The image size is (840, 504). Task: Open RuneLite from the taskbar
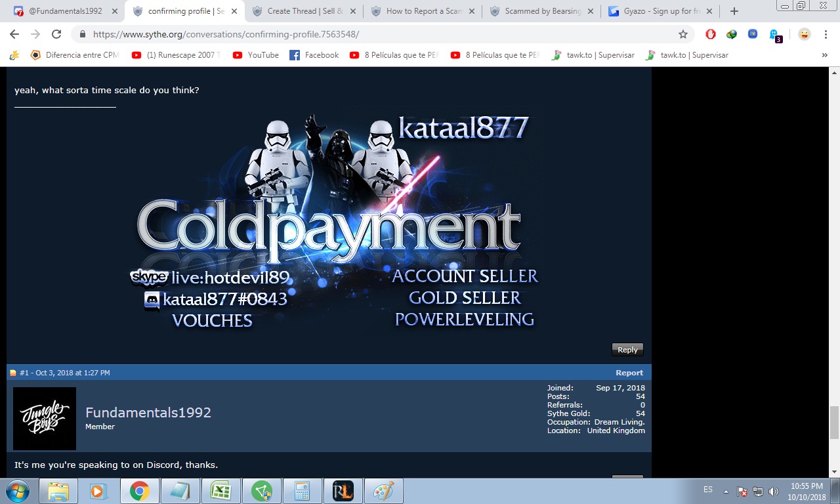pos(343,492)
